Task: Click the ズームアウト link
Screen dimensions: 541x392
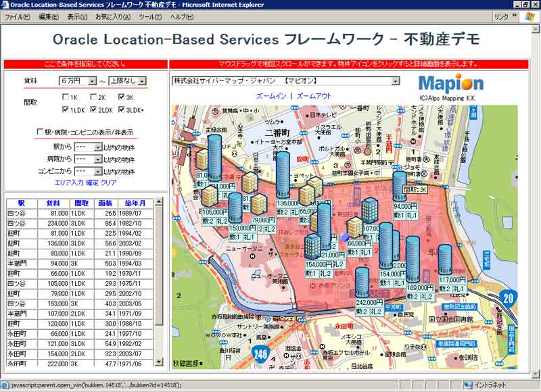Action: 314,96
